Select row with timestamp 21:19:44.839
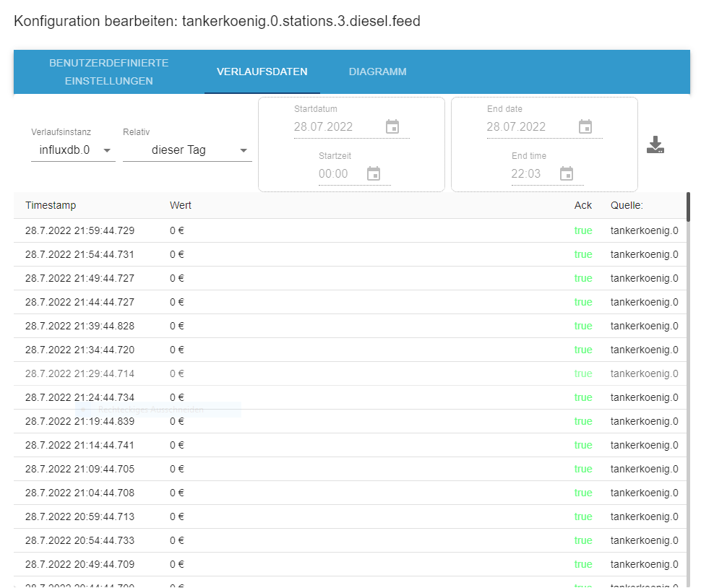 coord(350,421)
